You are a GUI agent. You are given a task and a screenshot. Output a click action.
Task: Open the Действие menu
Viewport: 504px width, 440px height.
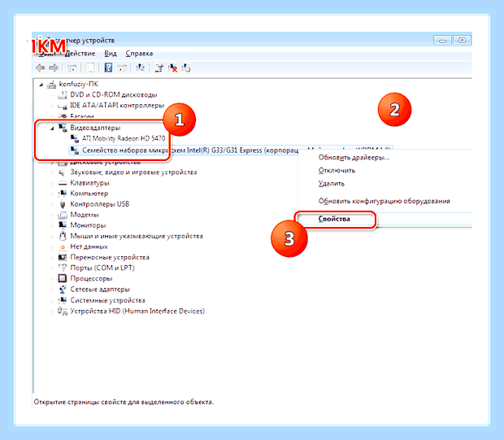(x=80, y=54)
